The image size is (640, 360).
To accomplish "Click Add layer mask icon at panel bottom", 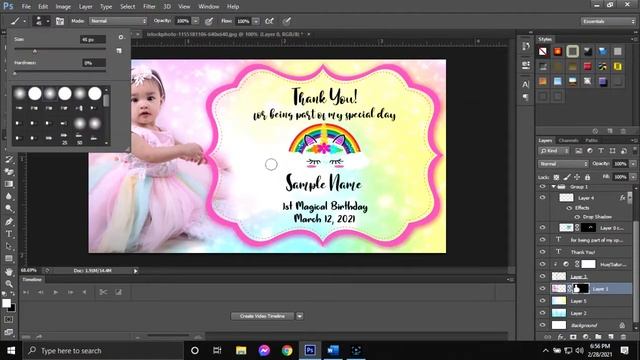I will (x=573, y=337).
